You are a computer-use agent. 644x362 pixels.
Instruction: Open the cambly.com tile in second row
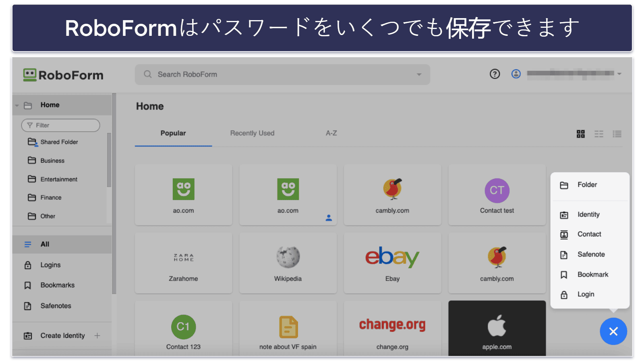(497, 263)
